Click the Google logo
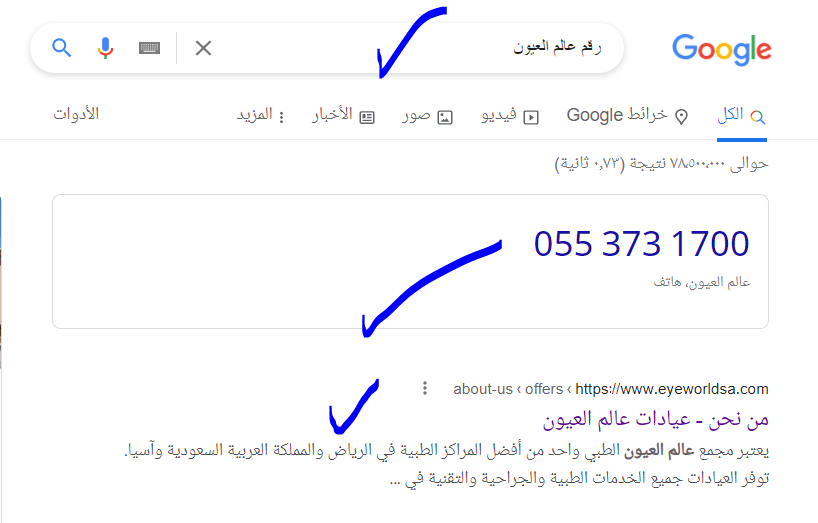This screenshot has height=523, width=818. [x=721, y=50]
